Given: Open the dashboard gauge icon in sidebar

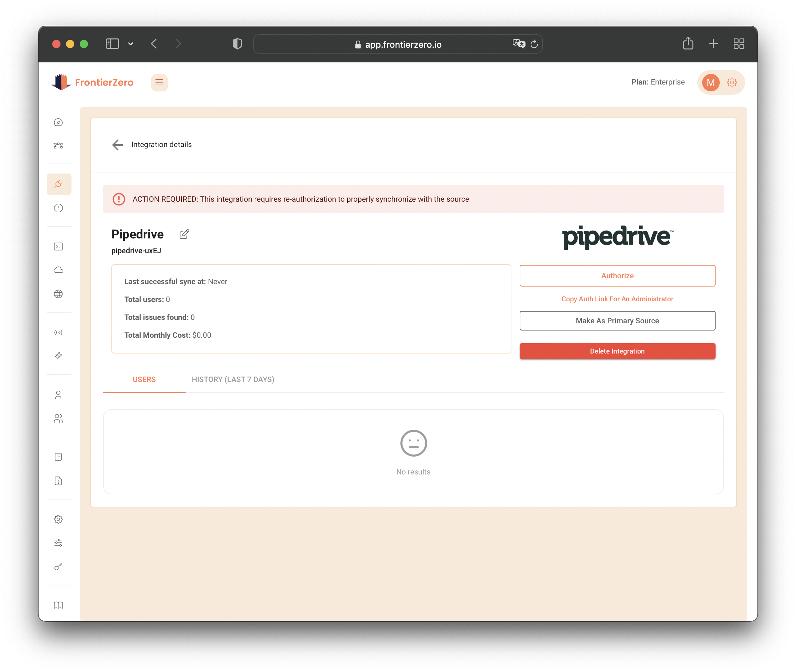Looking at the screenshot, I should coord(58,122).
